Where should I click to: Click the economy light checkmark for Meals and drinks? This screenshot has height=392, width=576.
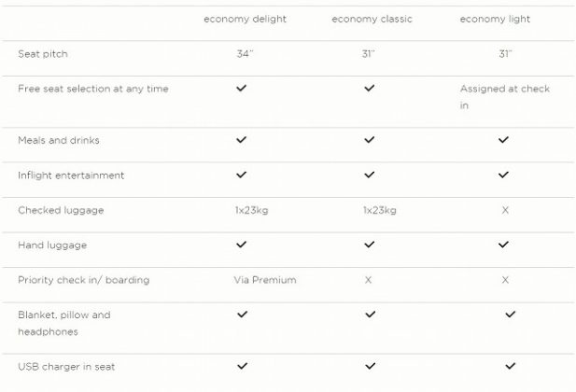click(504, 140)
